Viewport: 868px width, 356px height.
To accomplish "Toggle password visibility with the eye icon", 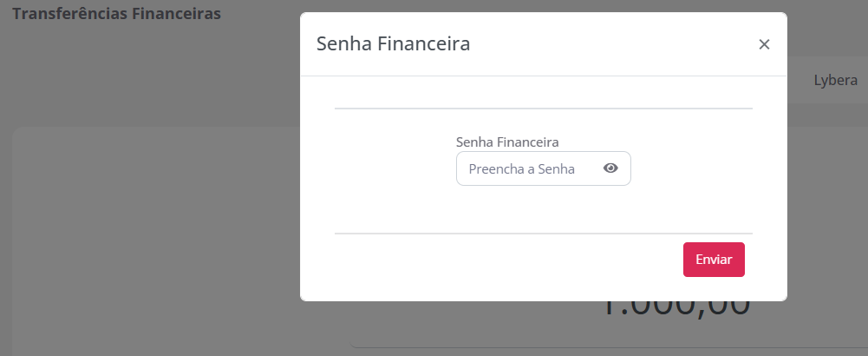I will 610,168.
